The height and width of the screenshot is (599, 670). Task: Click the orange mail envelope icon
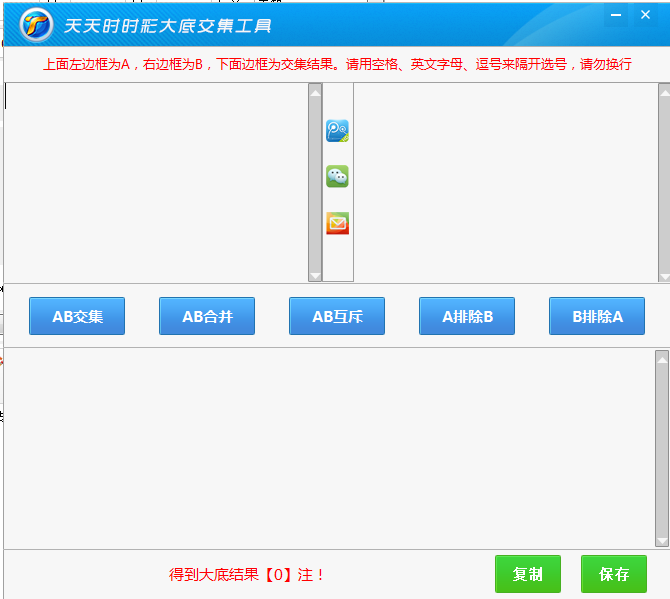(337, 223)
